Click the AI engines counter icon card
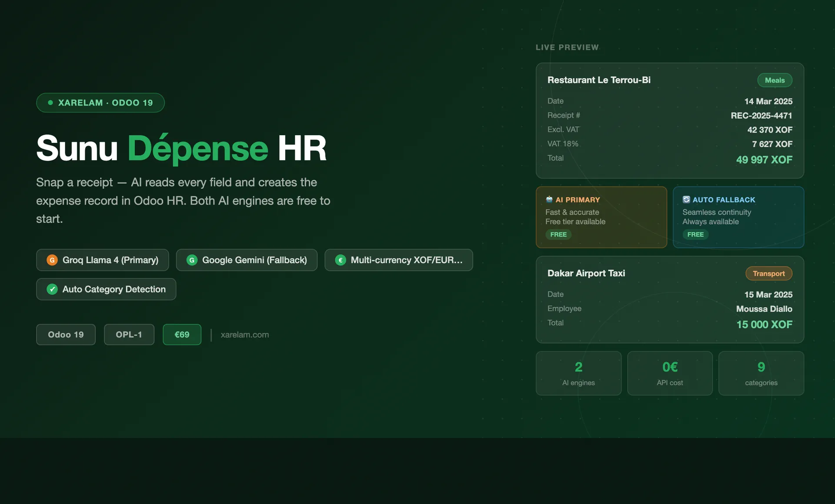Viewport: 835px width, 504px height. pos(578,373)
